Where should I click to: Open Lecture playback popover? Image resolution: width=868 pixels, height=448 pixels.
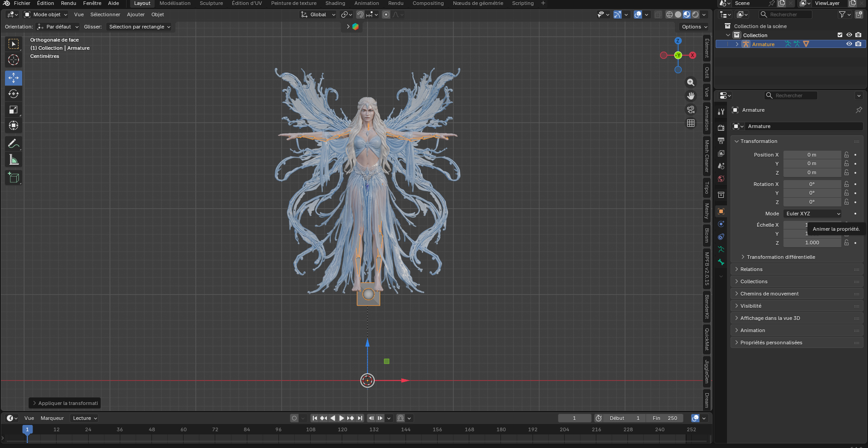pyautogui.click(x=85, y=418)
